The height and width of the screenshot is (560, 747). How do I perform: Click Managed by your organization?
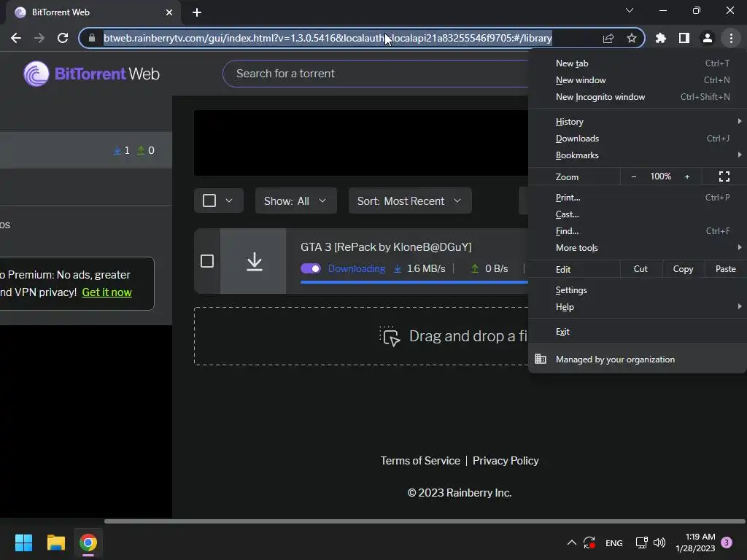click(638, 359)
